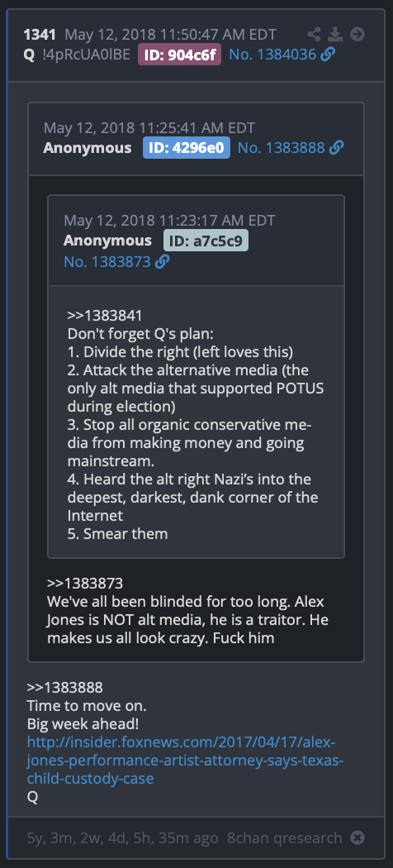Select the grey ID: a7c5c9 badge
Image resolution: width=393 pixels, height=868 pixels.
[206, 241]
